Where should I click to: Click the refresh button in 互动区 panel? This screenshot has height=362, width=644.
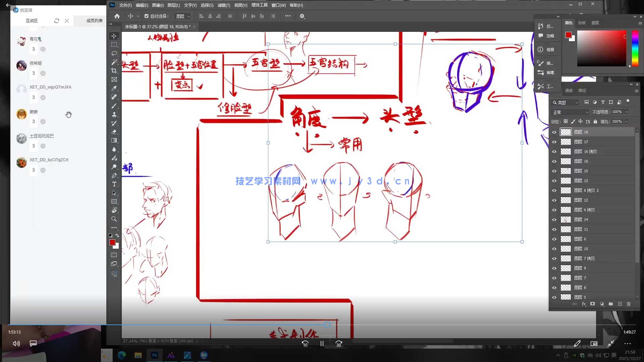[56, 20]
